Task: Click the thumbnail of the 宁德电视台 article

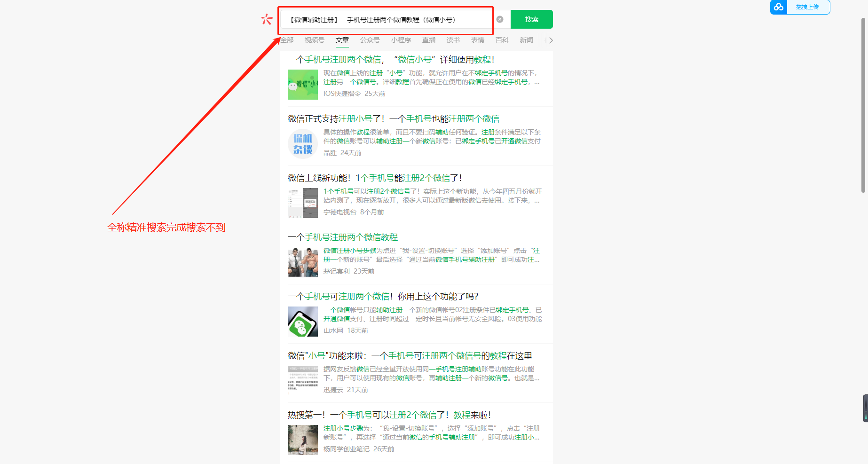Action: click(303, 203)
